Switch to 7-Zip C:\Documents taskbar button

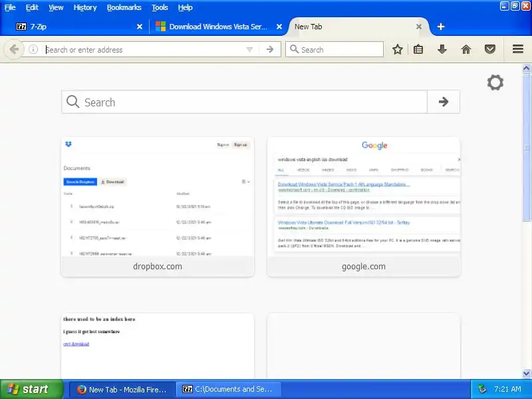tap(229, 389)
